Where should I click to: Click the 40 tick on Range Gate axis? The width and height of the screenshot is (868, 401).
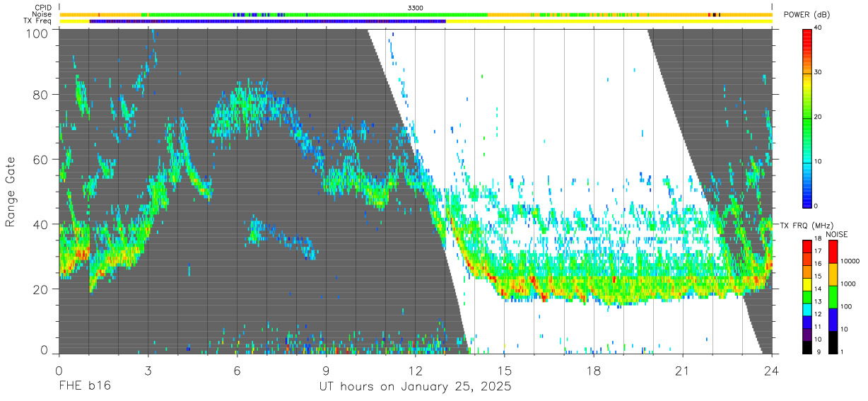pyautogui.click(x=42, y=224)
